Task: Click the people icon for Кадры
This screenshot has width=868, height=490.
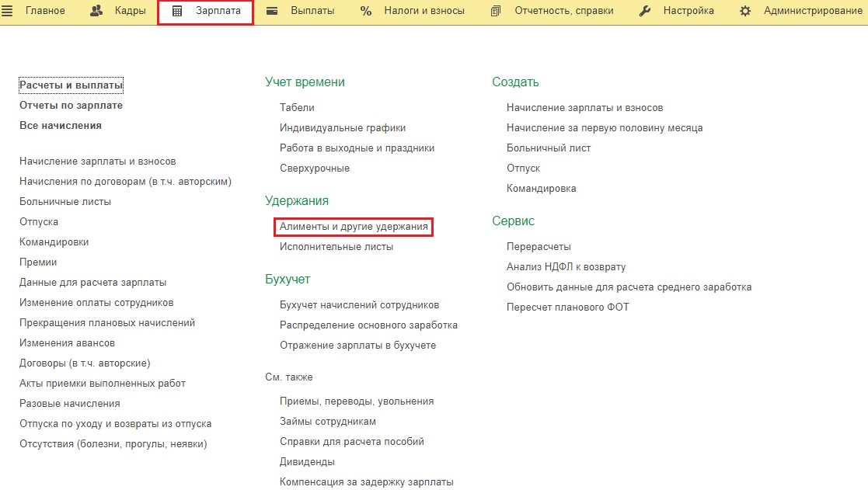Action: click(97, 11)
